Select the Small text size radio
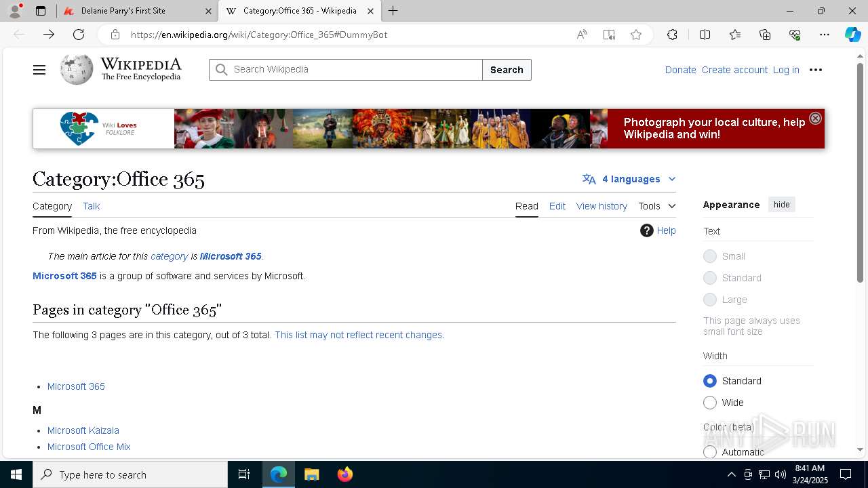This screenshot has height=488, width=868. tap(710, 256)
